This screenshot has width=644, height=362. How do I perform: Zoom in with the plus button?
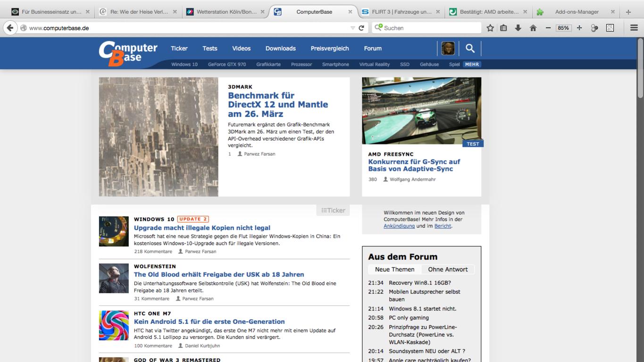pos(579,28)
